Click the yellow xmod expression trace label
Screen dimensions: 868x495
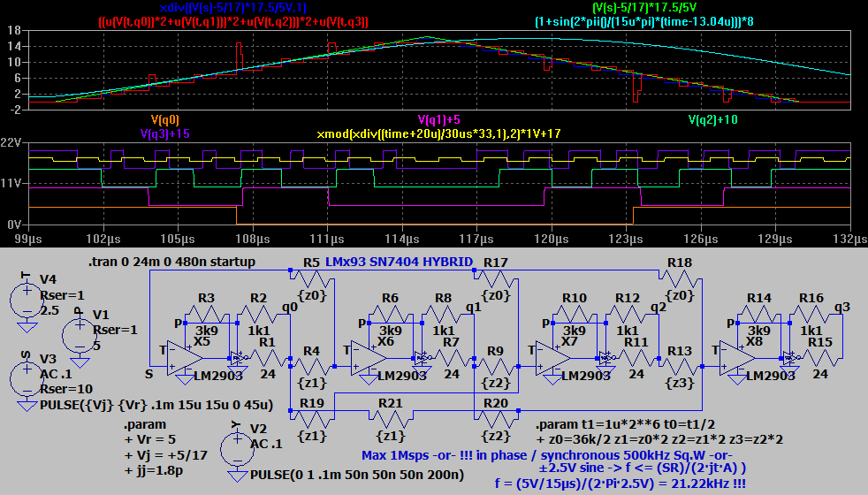[x=438, y=133]
